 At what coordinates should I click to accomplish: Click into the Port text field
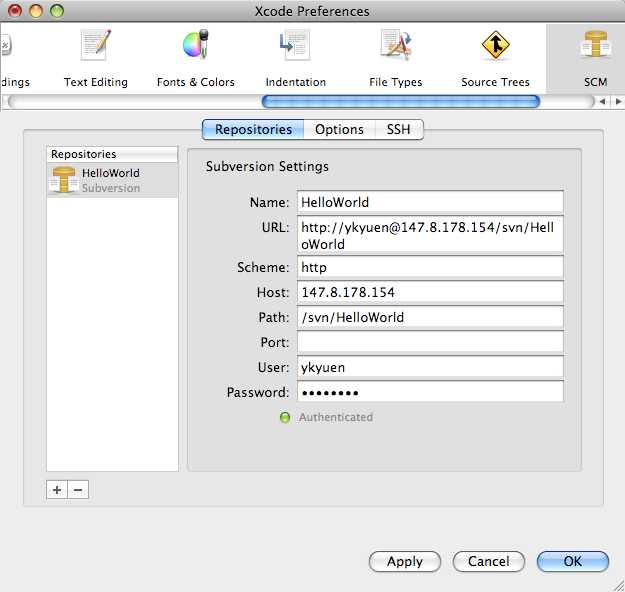429,343
